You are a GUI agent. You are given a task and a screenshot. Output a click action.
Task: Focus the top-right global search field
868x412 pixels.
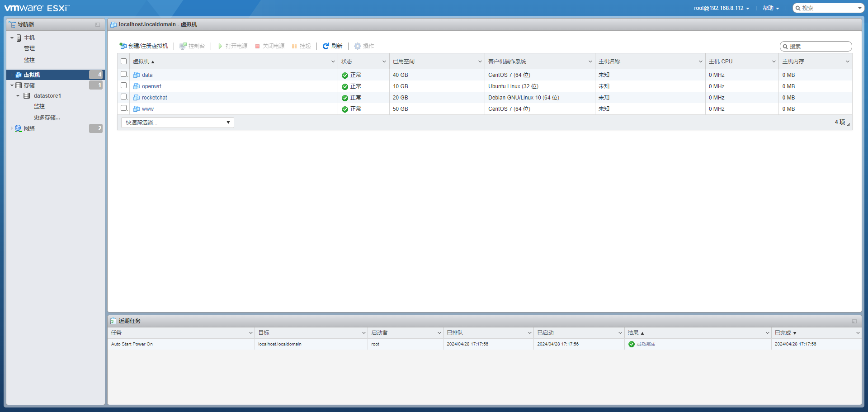(829, 8)
